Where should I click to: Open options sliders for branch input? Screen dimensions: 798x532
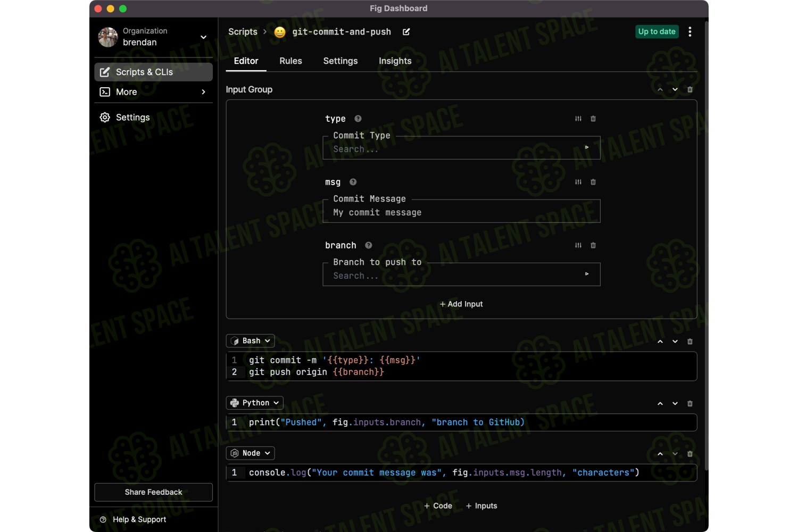click(x=578, y=245)
